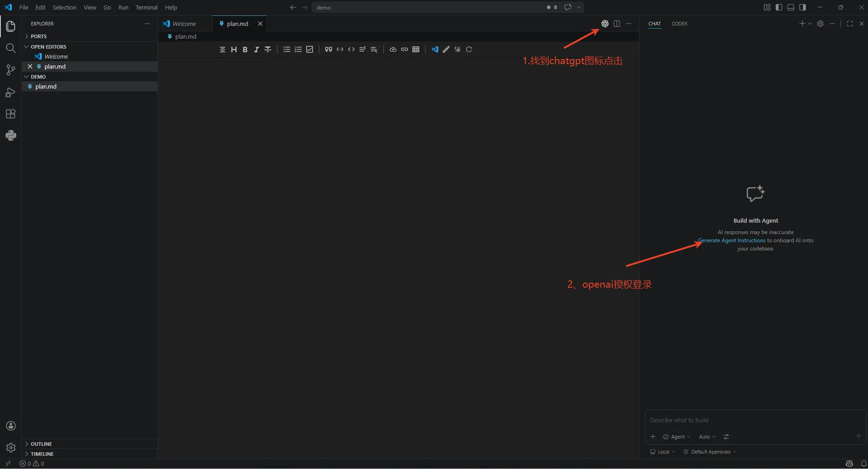Open the Auto model dropdown
The height and width of the screenshot is (469, 868).
tap(707, 437)
